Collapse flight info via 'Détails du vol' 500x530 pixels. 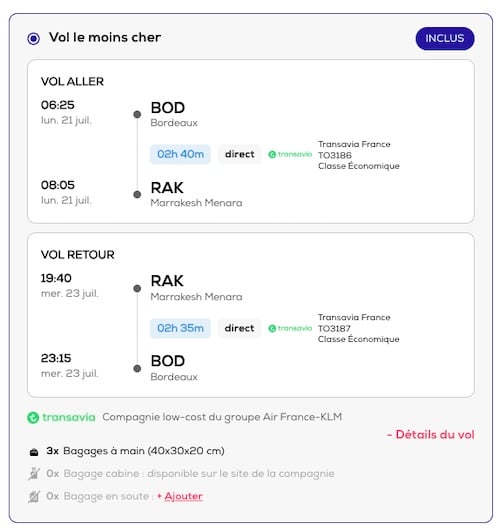431,434
